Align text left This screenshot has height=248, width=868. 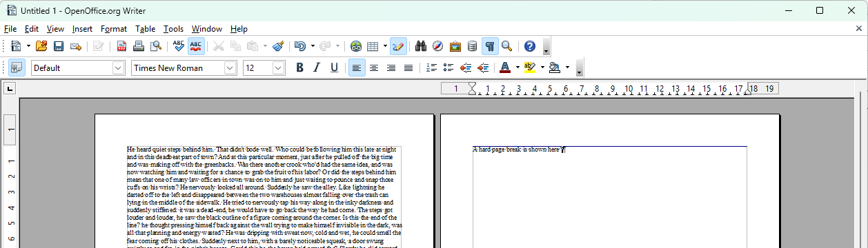(357, 68)
